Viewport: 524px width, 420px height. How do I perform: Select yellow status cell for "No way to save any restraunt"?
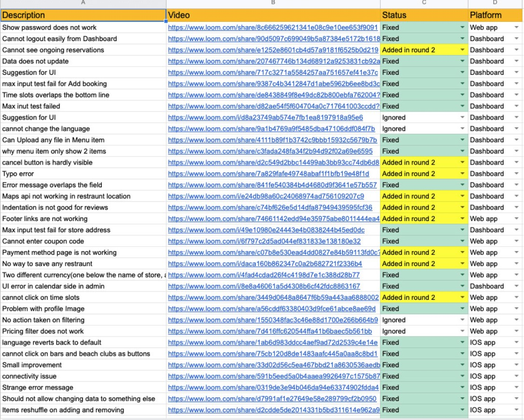point(419,264)
